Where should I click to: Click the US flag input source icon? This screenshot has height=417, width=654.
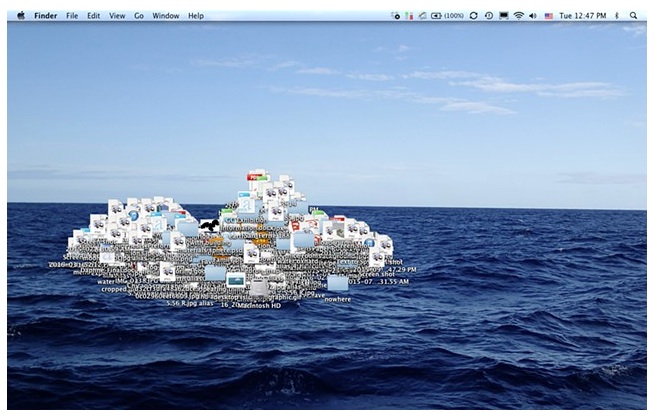tap(548, 16)
